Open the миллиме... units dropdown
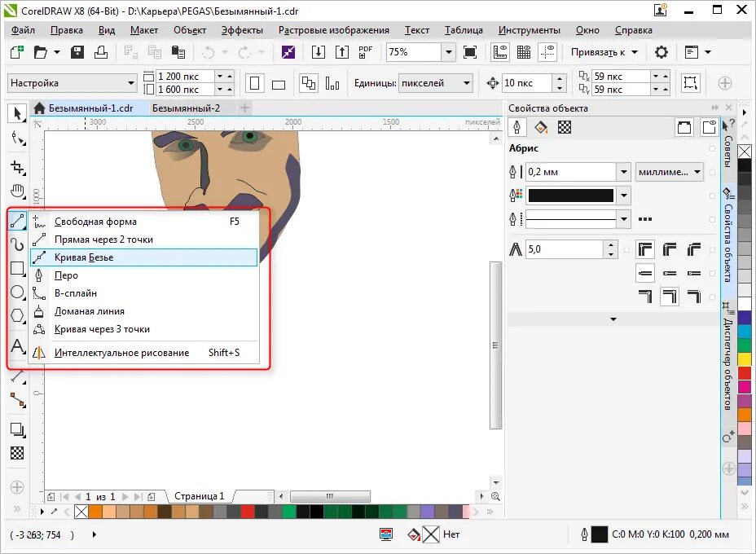This screenshot has width=756, height=554. (x=669, y=172)
